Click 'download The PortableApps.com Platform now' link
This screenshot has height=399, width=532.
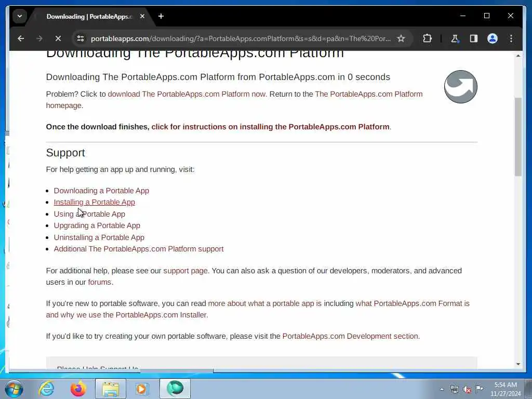tap(187, 94)
